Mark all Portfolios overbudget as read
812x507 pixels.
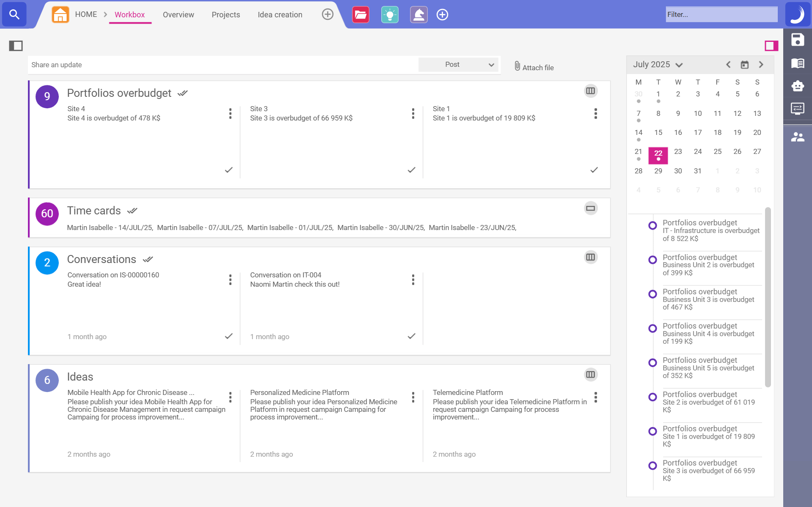182,93
